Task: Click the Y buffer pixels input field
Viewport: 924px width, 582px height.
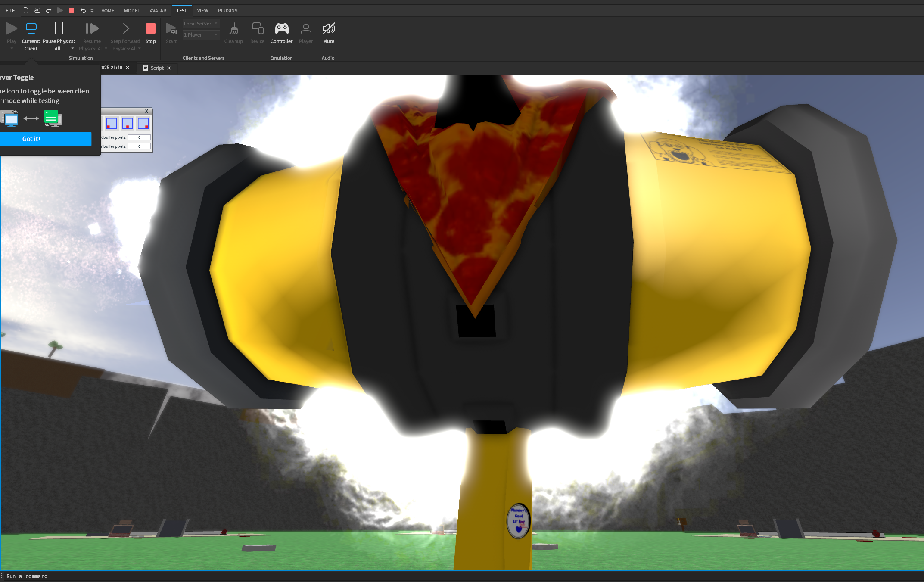Action: (x=139, y=146)
